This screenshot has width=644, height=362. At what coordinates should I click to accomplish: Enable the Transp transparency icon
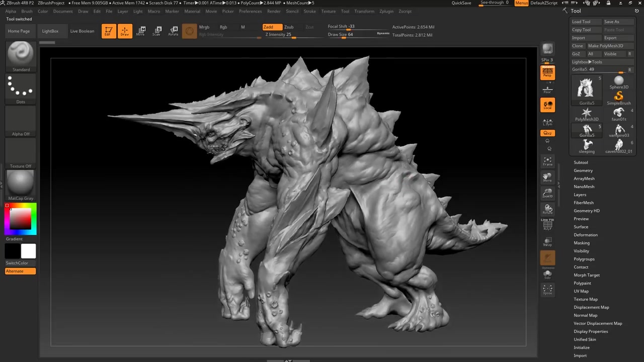[x=547, y=241]
